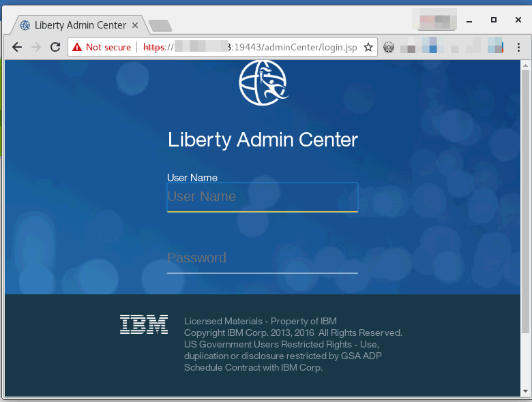Reload the login page
532x402 pixels.
pyautogui.click(x=55, y=47)
